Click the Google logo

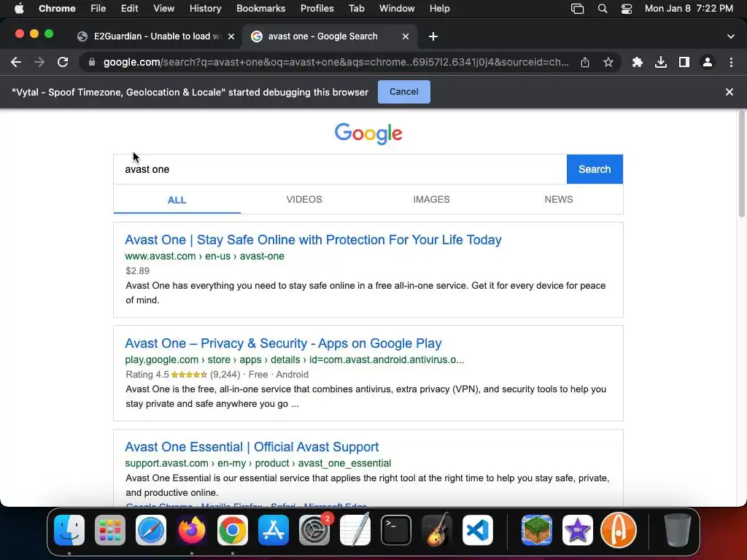368,133
